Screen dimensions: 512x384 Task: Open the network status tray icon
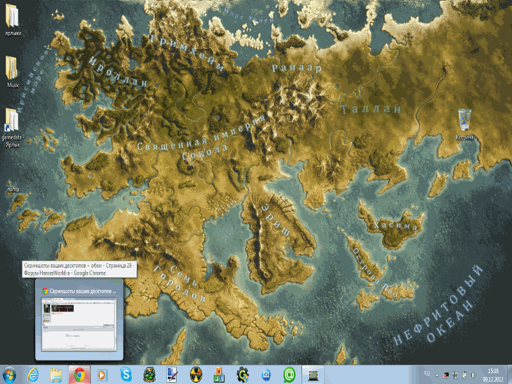click(x=455, y=375)
